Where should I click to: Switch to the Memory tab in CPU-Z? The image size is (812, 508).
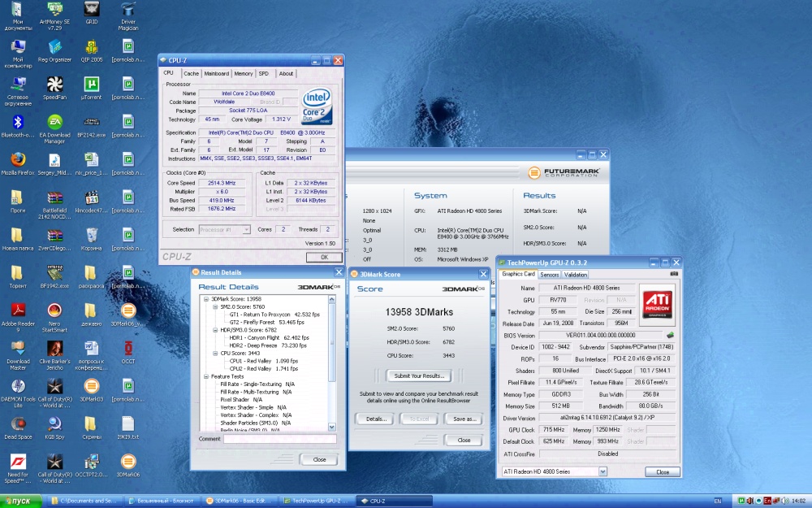244,74
